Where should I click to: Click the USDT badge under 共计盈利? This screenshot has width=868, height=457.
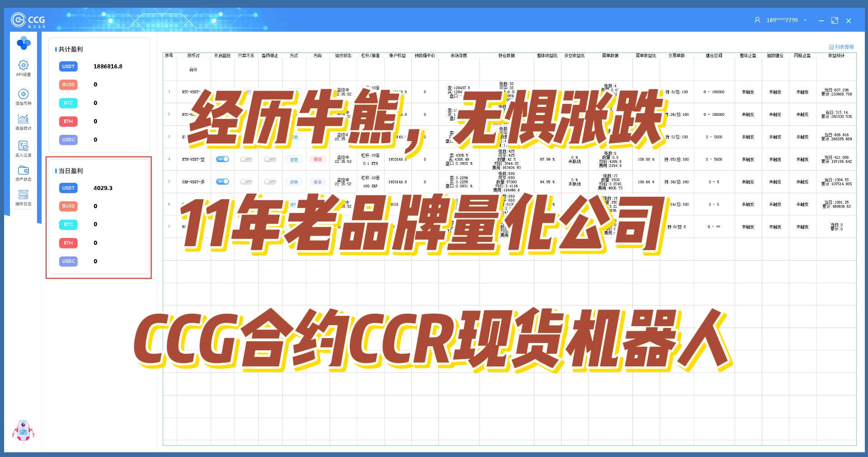coord(68,67)
